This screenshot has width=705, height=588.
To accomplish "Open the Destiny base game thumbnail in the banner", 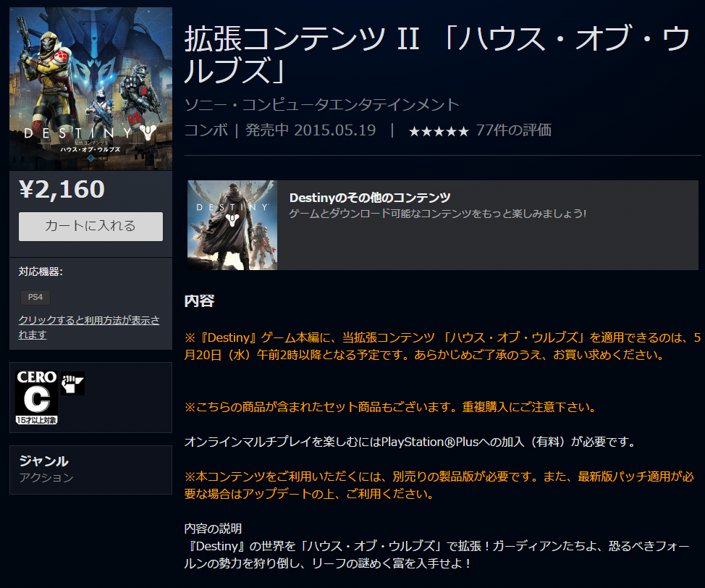I will click(x=232, y=225).
